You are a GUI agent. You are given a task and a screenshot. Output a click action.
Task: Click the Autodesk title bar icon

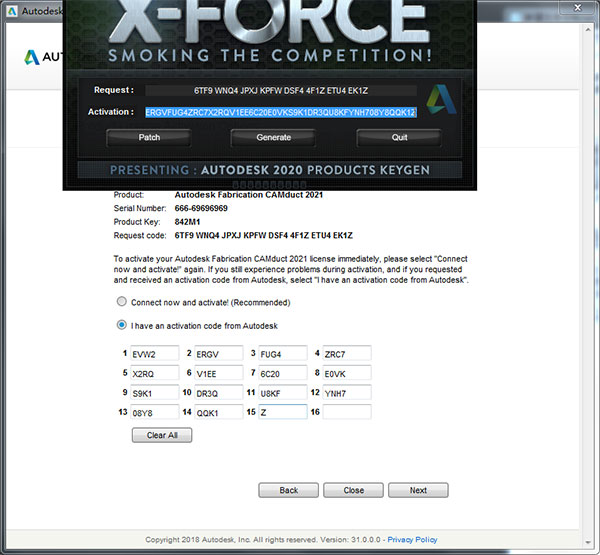[12, 11]
